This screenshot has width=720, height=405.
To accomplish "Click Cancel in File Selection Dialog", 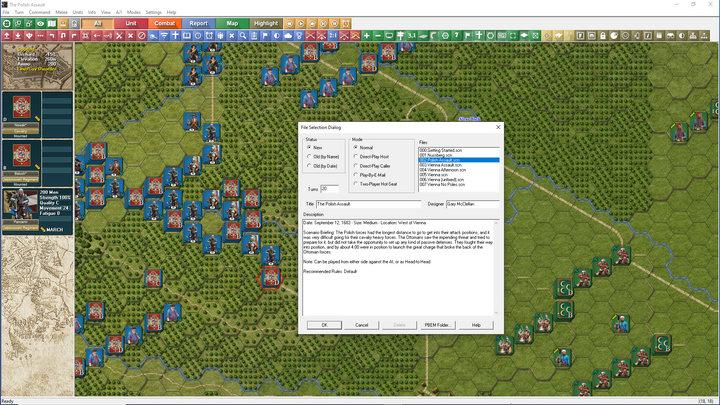I will click(361, 325).
